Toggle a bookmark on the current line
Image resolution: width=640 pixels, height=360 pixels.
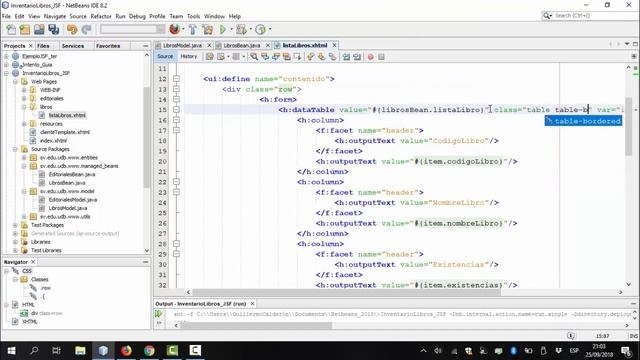point(332,57)
